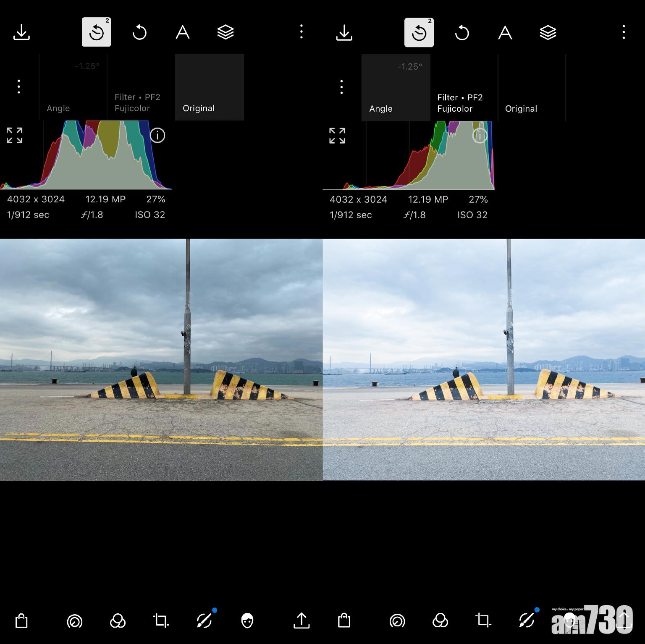645x644 pixels.
Task: Open the top-right three-dot menu in the right panel
Action: point(624,32)
